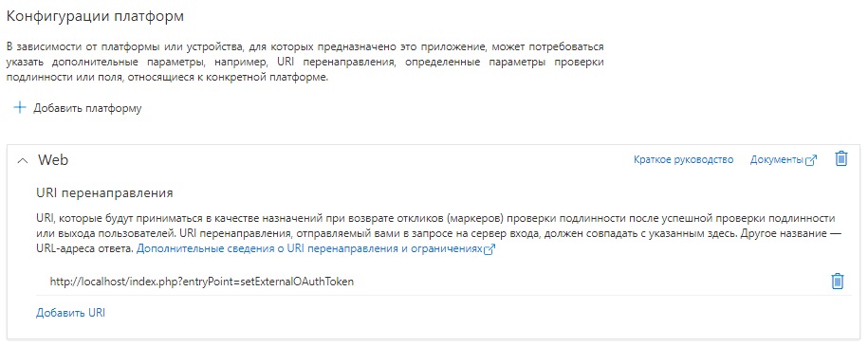
Task: Click the Web platform heading
Action: click(53, 160)
